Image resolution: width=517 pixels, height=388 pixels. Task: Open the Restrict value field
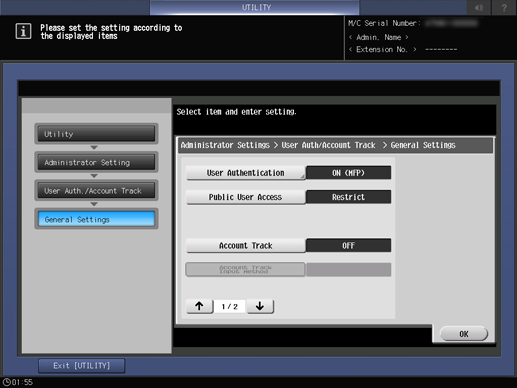coord(348,197)
